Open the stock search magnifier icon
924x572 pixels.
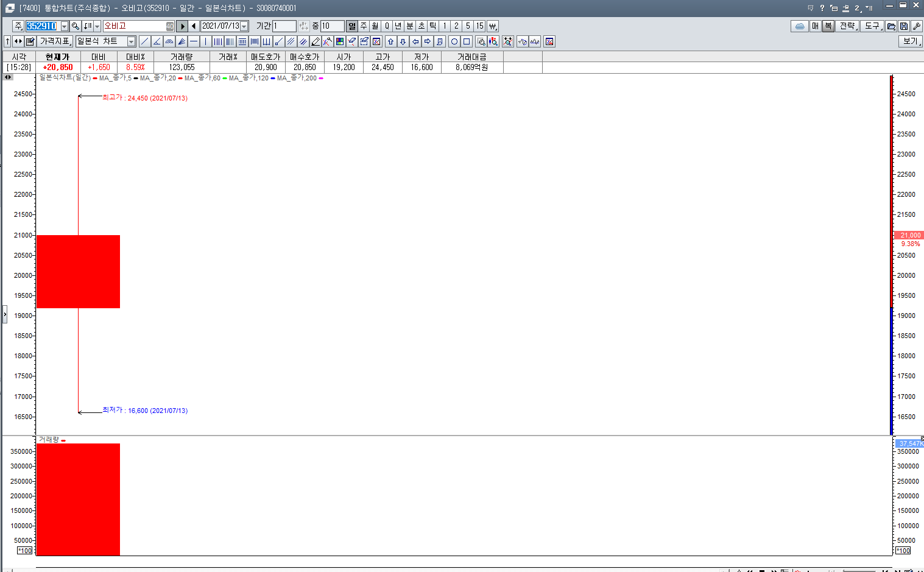click(76, 26)
